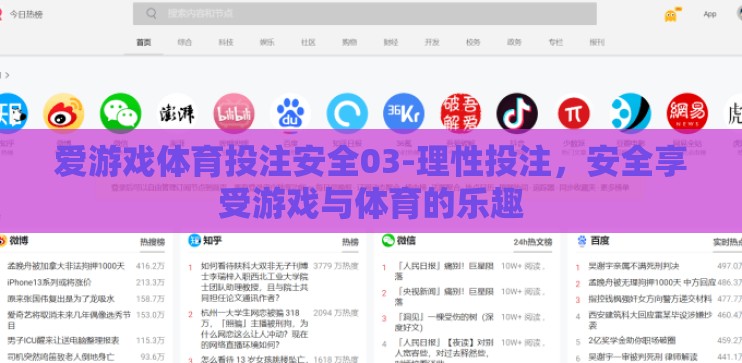
Task: Select the 购物 tab
Action: click(349, 42)
